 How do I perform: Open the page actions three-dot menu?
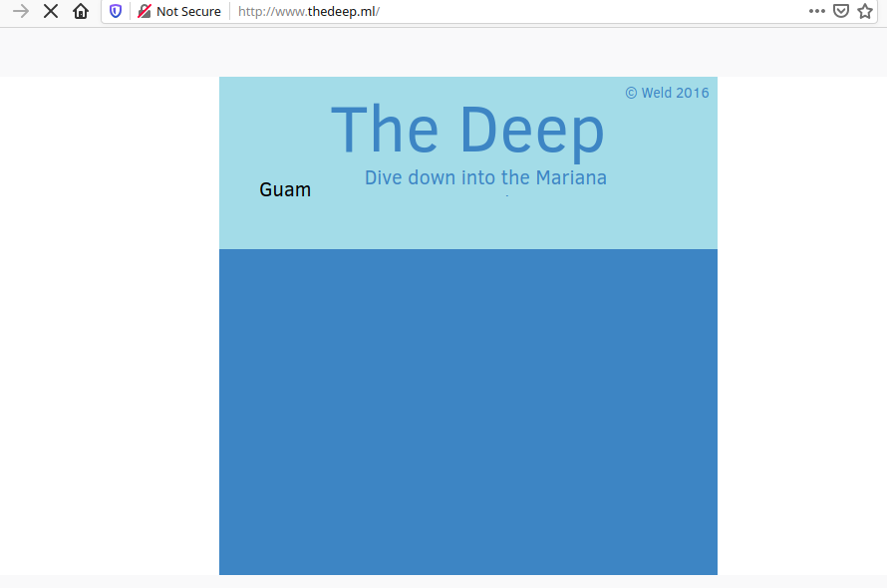[x=817, y=11]
